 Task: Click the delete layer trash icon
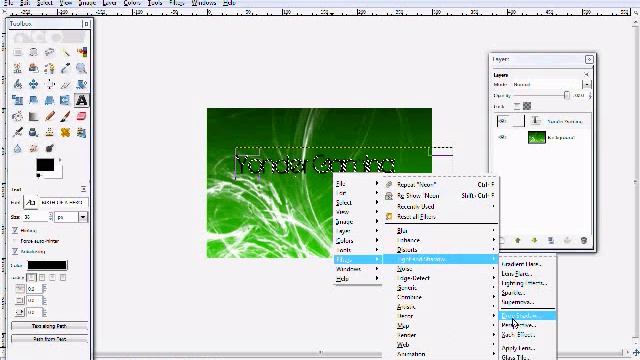coord(584,240)
